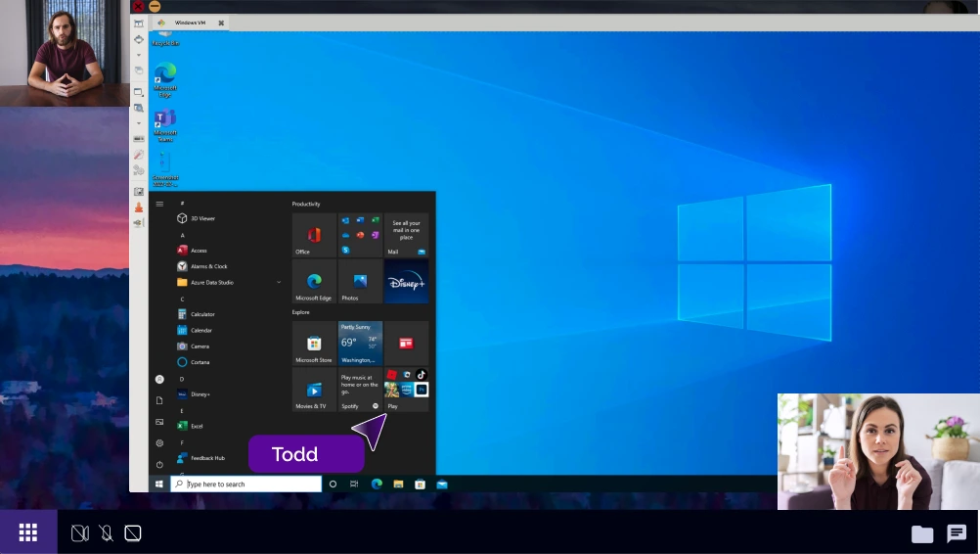Image resolution: width=980 pixels, height=554 pixels.
Task: Click the orange icon in viewer sidebar
Action: [x=139, y=207]
